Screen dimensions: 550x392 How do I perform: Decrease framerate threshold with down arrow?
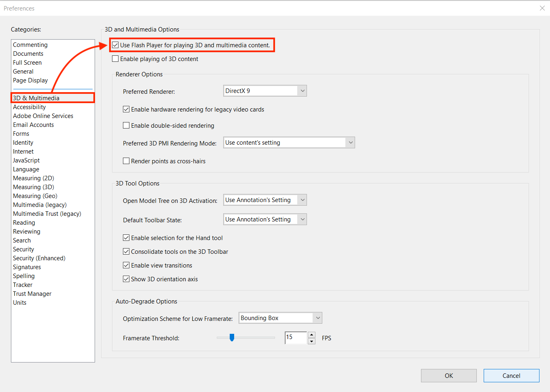pos(311,341)
